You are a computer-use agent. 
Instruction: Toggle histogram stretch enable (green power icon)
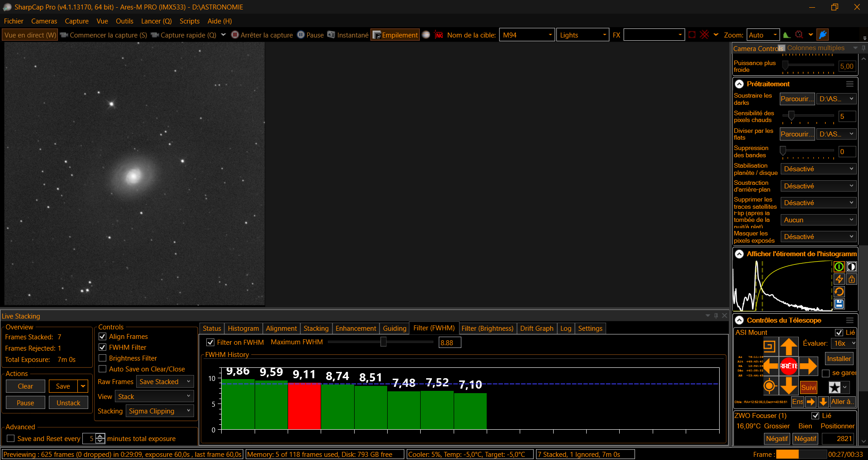tap(839, 267)
